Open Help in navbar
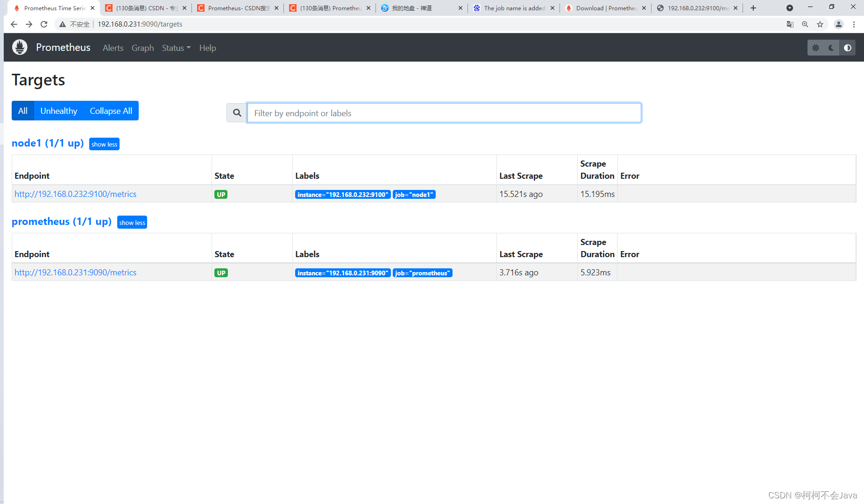The image size is (864, 504). (x=207, y=48)
